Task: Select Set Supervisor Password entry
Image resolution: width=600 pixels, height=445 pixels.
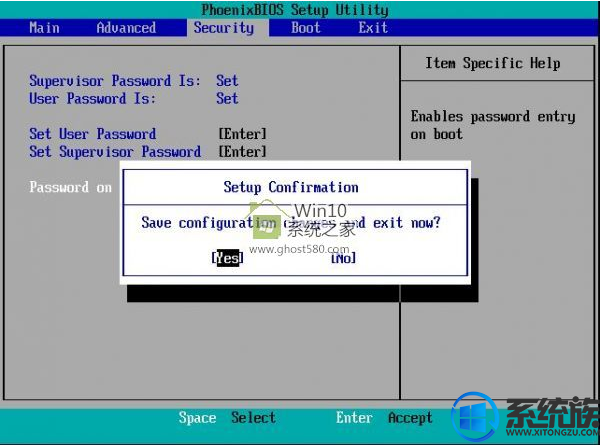Action: coord(115,152)
